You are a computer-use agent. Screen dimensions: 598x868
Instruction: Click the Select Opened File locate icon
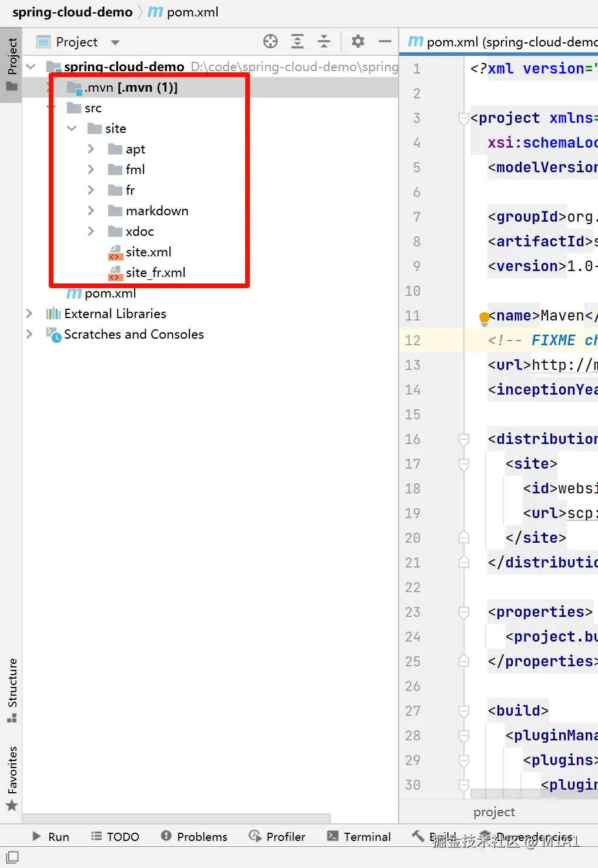coord(270,41)
